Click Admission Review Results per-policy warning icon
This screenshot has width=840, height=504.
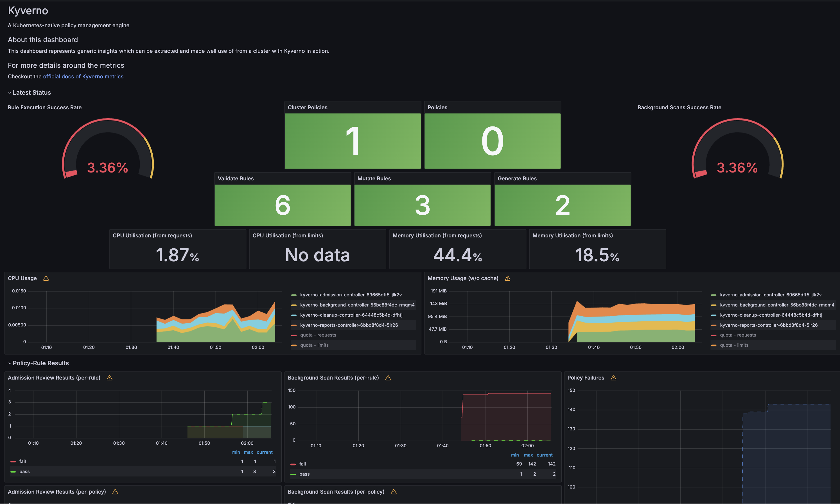point(115,492)
